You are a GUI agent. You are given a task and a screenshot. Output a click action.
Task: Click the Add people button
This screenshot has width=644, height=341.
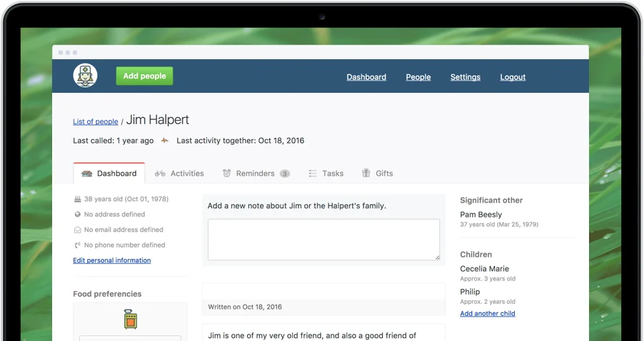(x=144, y=76)
